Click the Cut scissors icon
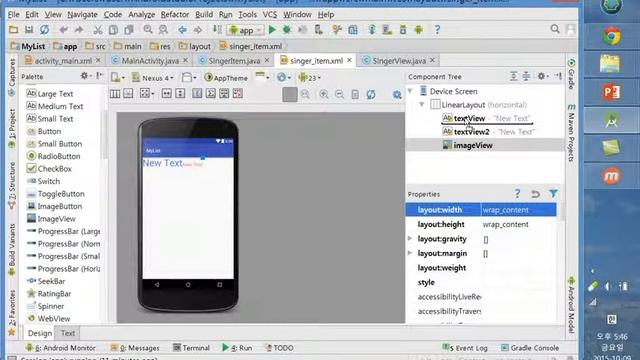 pyautogui.click(x=98, y=30)
